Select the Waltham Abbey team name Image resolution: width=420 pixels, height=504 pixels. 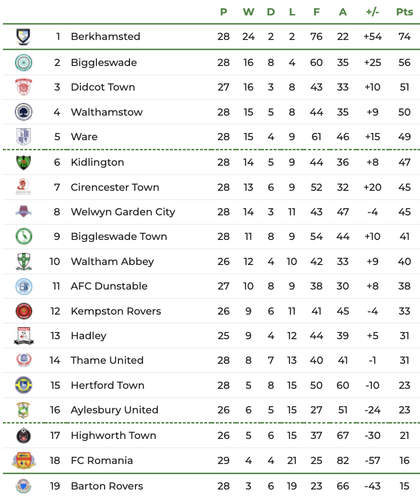[112, 262]
